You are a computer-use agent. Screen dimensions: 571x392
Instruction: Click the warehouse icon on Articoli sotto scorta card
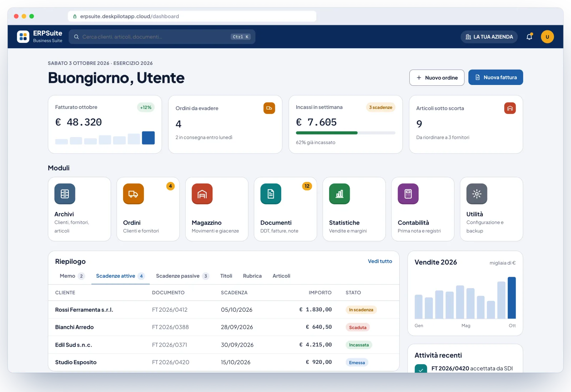click(510, 108)
